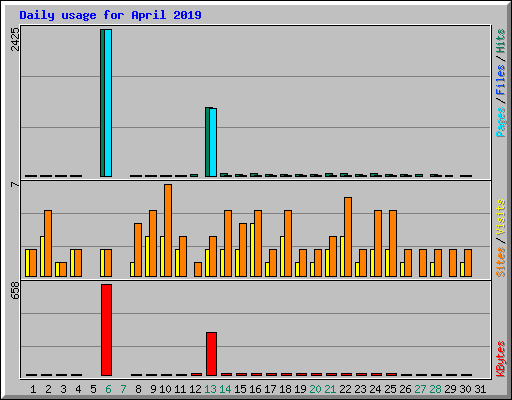
Task: Click the green day 7 label
Action: [x=123, y=389]
